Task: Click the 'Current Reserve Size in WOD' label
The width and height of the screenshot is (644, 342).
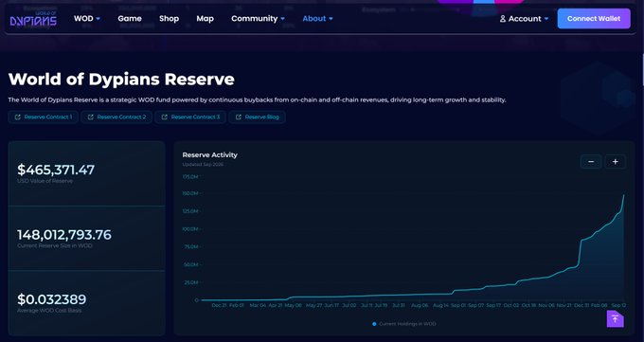Action: pos(55,245)
